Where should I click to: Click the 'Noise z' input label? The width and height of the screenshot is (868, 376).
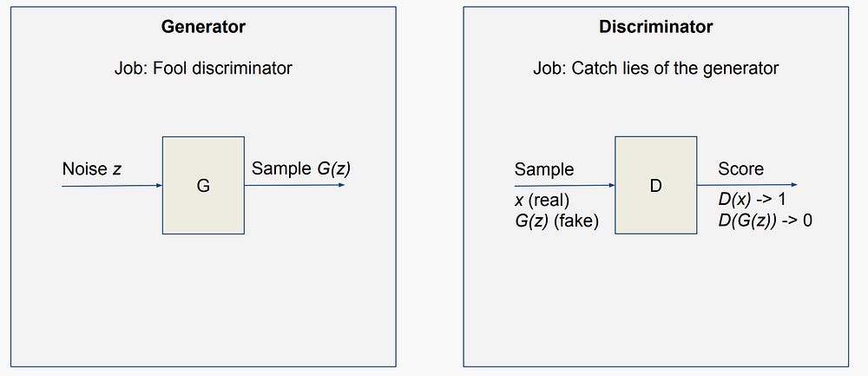(91, 168)
